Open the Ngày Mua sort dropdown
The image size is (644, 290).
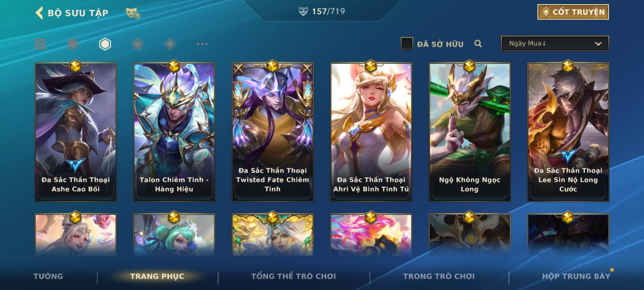(555, 43)
